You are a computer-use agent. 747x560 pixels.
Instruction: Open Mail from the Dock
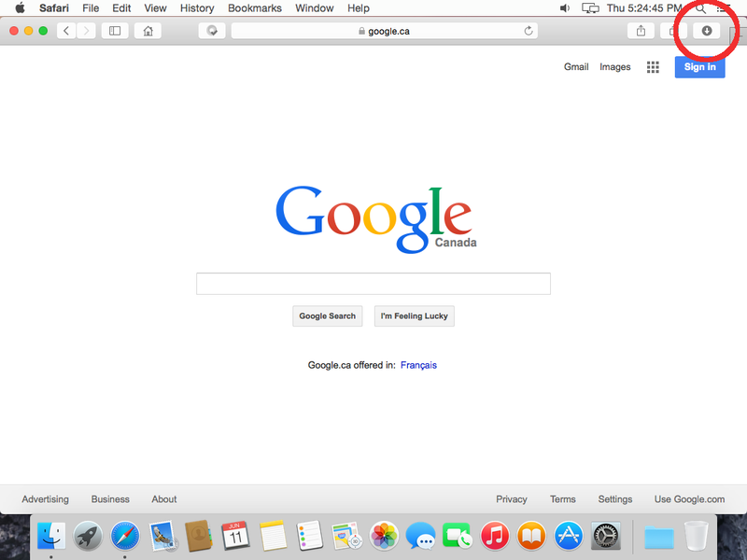[162, 536]
